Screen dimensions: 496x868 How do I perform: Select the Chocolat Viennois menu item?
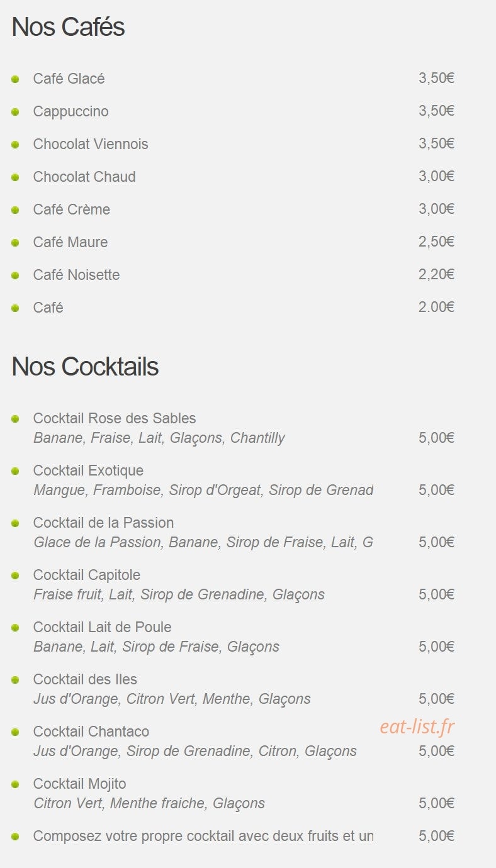pos(91,144)
